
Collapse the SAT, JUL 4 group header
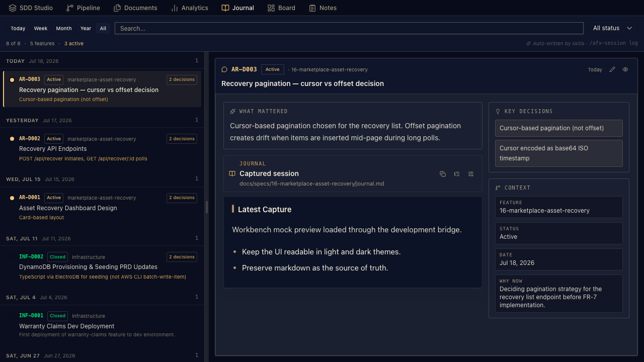click(102, 297)
